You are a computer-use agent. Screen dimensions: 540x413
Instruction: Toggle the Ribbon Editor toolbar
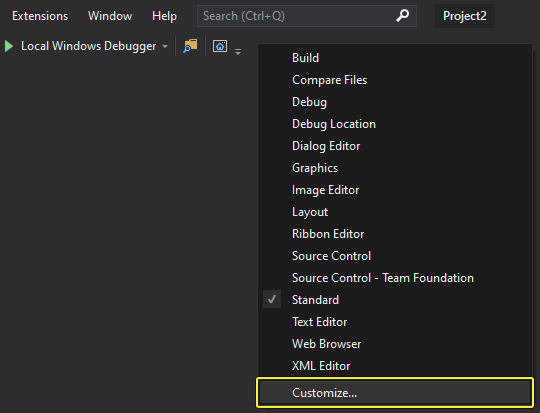pyautogui.click(x=395, y=234)
